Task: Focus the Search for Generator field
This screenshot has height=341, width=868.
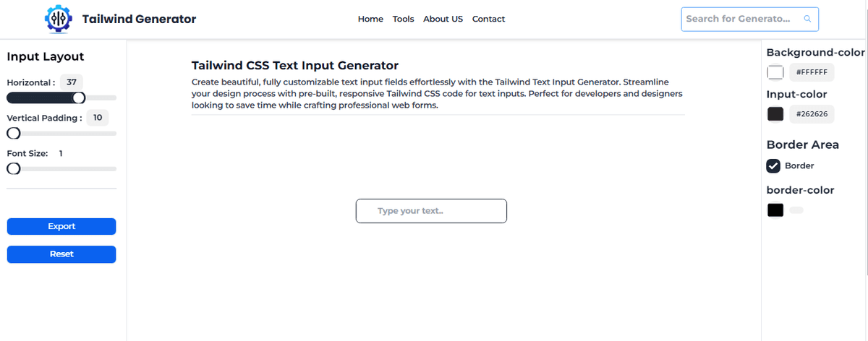Action: pos(749,19)
